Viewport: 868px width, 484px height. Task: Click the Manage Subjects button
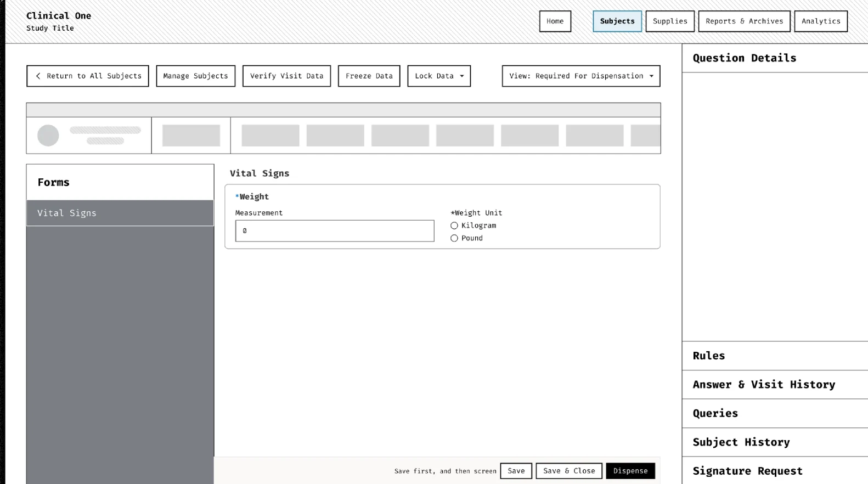(195, 76)
